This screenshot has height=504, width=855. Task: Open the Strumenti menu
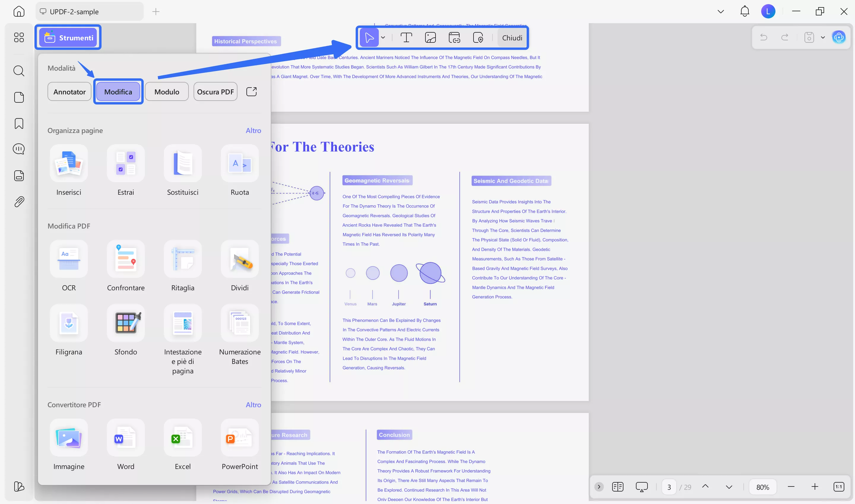[68, 37]
